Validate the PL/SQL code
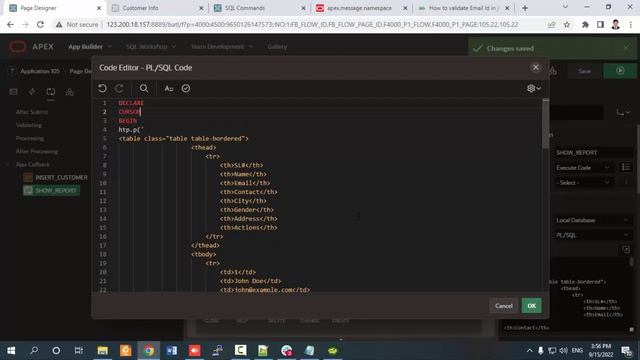640x360 pixels. 186,88
